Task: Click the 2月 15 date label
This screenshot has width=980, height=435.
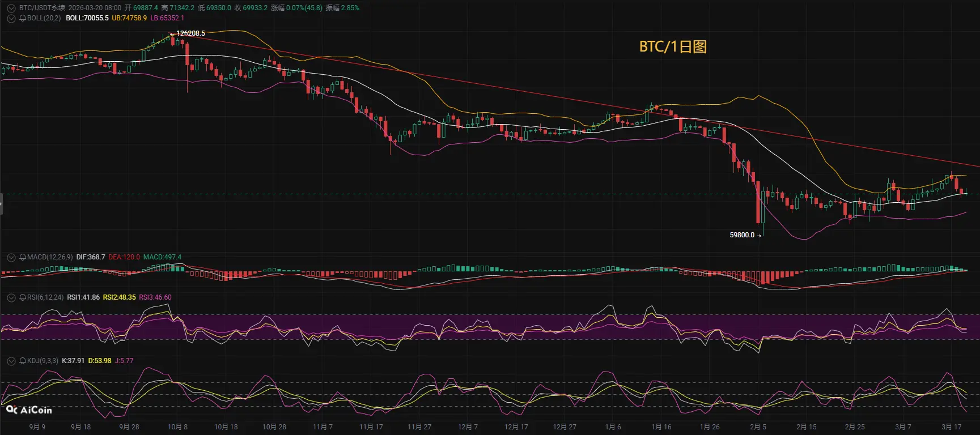Action: click(807, 427)
